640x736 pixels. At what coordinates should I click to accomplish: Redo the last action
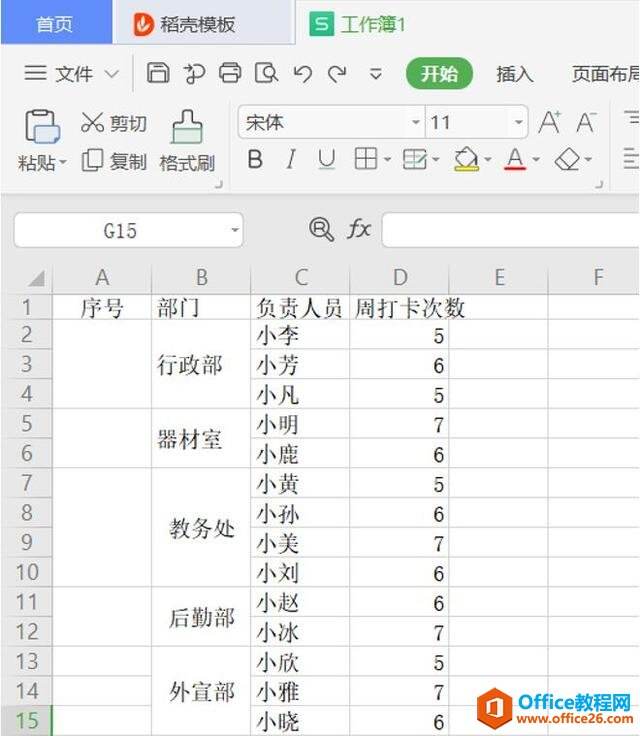[337, 74]
